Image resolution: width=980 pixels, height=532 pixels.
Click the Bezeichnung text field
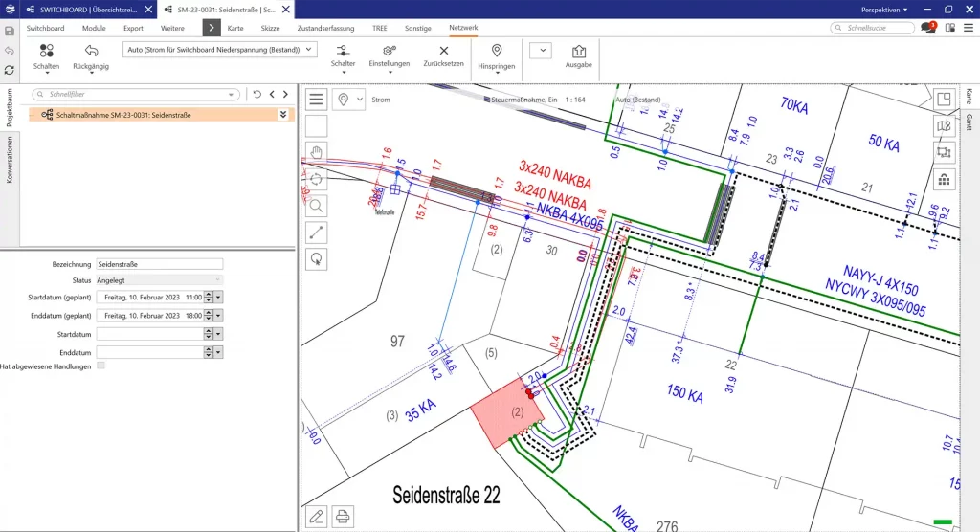pos(159,264)
